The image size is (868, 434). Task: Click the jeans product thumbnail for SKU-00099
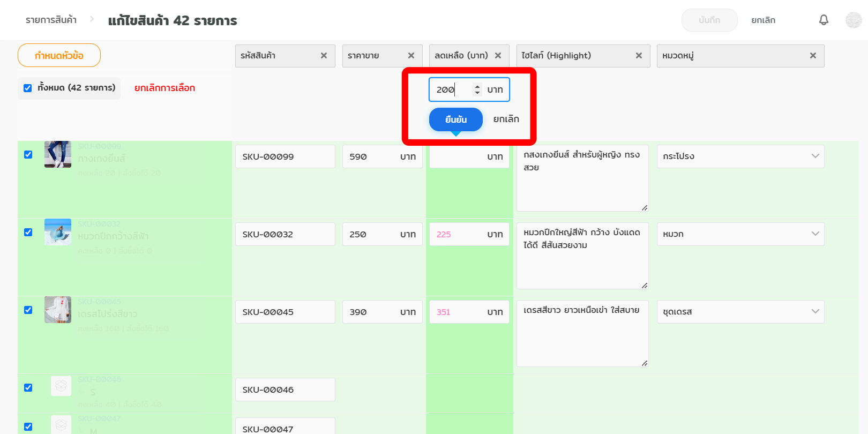tap(58, 154)
